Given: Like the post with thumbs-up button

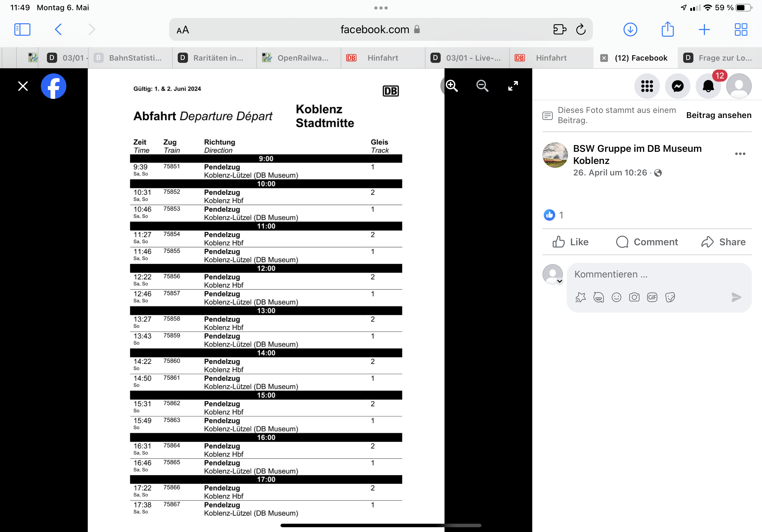Looking at the screenshot, I should [x=571, y=242].
